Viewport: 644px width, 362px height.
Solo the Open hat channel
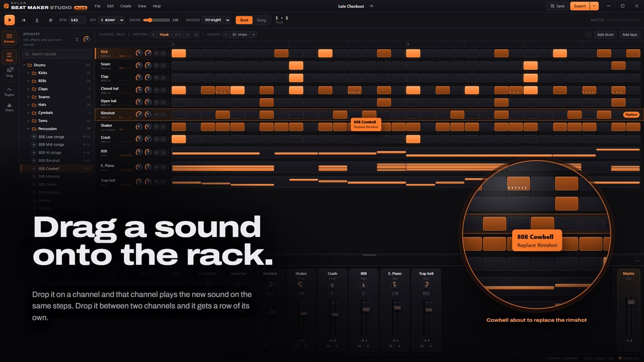point(163,102)
